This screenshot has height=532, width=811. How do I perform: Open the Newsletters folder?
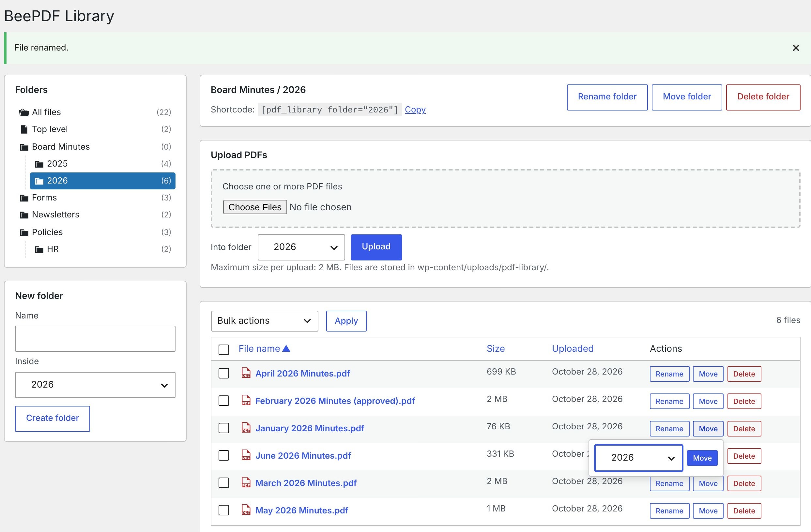[x=95, y=214]
